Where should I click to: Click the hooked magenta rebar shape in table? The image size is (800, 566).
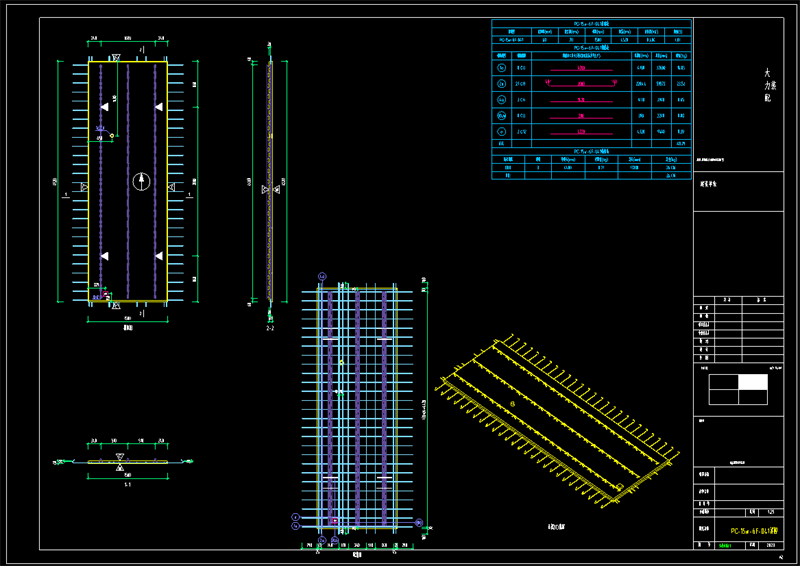[581, 83]
